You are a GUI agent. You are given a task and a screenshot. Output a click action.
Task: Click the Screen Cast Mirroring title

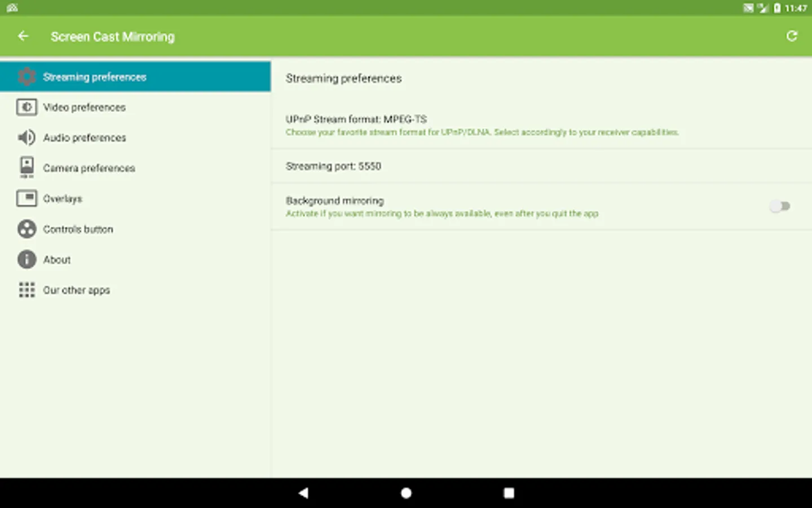coord(113,37)
